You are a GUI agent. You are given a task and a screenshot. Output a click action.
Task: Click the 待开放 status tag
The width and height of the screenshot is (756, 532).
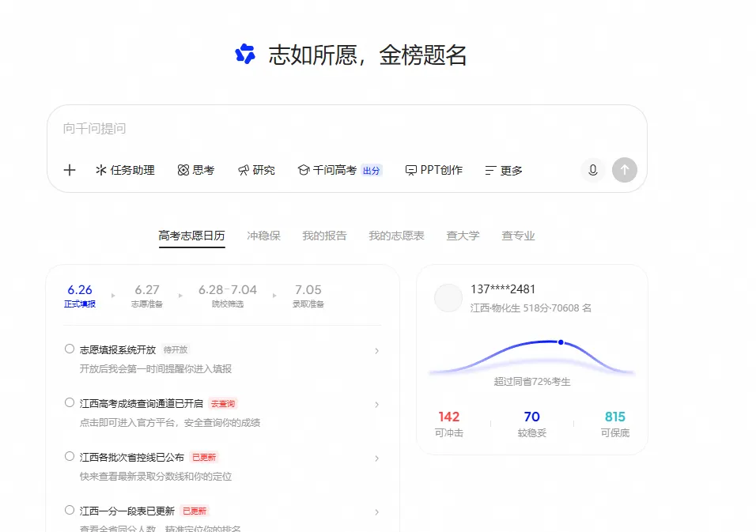click(x=176, y=350)
